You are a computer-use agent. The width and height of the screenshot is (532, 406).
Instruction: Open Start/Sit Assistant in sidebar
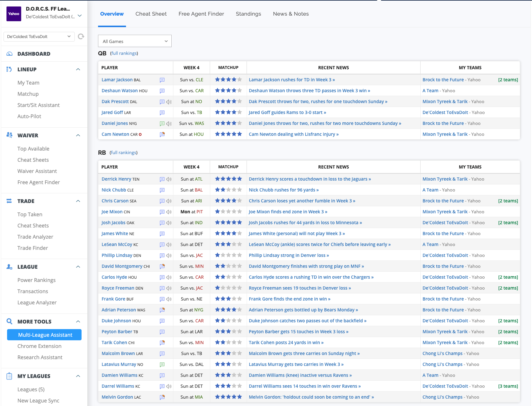click(39, 105)
